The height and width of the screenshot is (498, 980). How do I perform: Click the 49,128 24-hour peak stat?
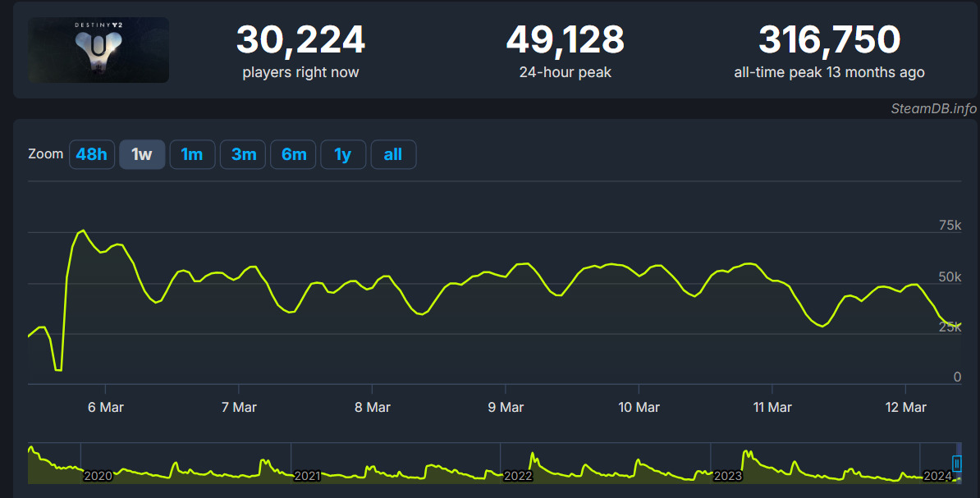[565, 40]
